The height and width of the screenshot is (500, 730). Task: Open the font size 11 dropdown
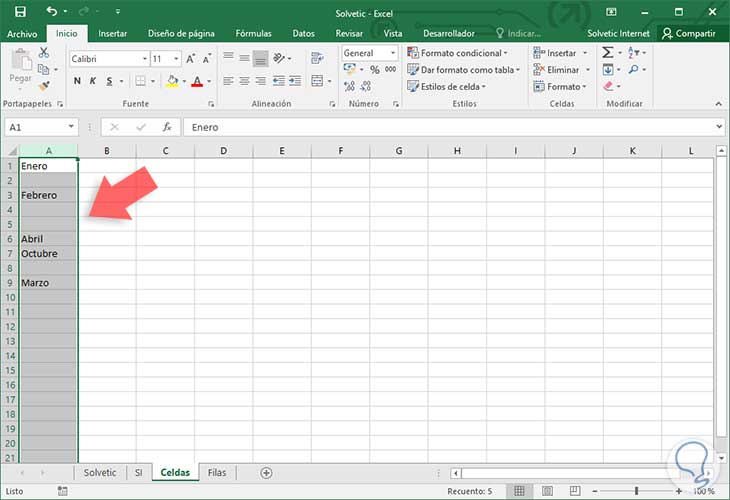pos(176,59)
